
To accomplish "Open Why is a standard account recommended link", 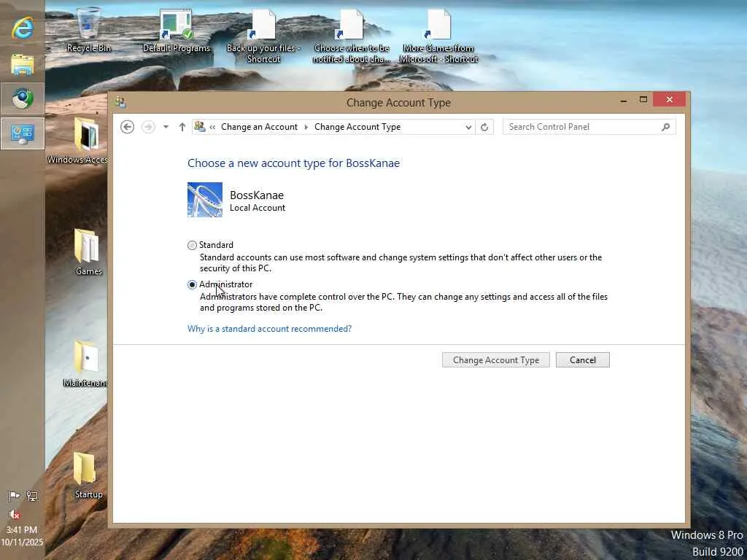I will [270, 329].
